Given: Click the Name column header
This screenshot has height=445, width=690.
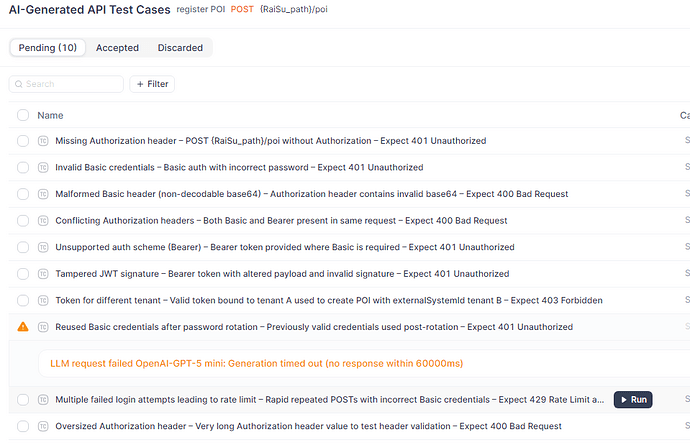Looking at the screenshot, I should click(50, 116).
